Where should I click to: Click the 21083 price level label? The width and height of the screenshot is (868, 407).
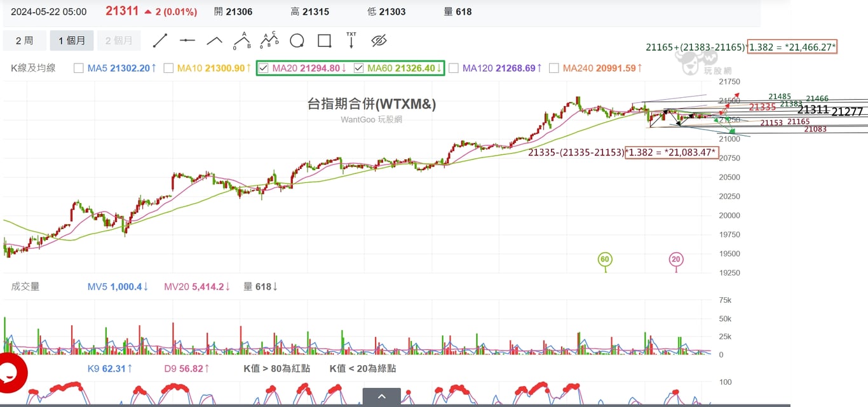tap(815, 129)
